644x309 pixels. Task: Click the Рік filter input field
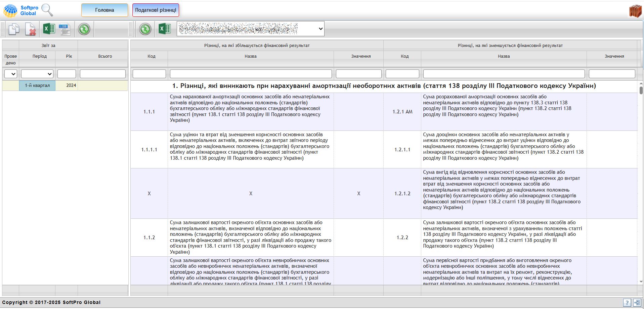[x=67, y=74]
